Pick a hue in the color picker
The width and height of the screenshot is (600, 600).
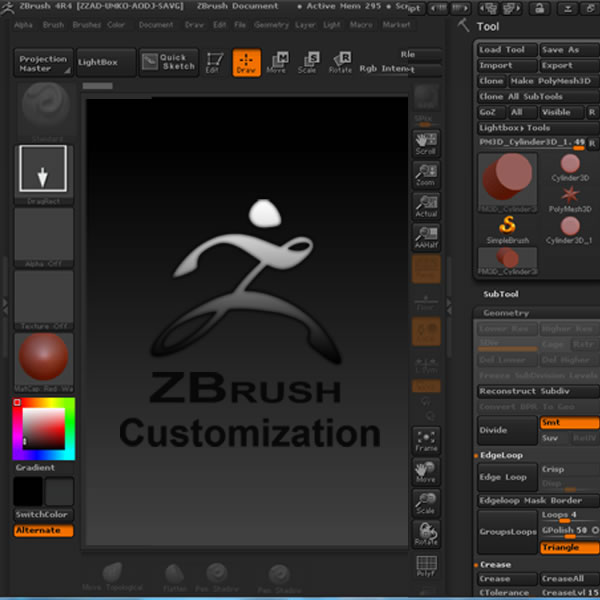coord(44,429)
